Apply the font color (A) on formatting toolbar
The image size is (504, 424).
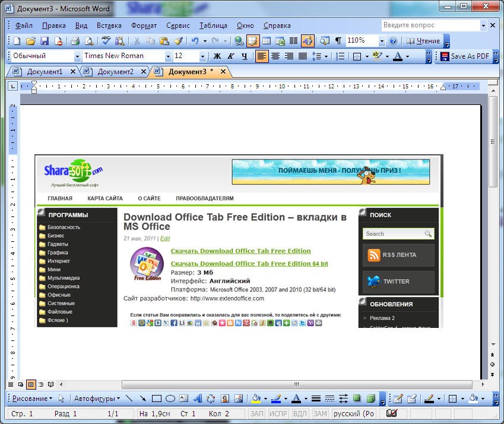[x=398, y=56]
